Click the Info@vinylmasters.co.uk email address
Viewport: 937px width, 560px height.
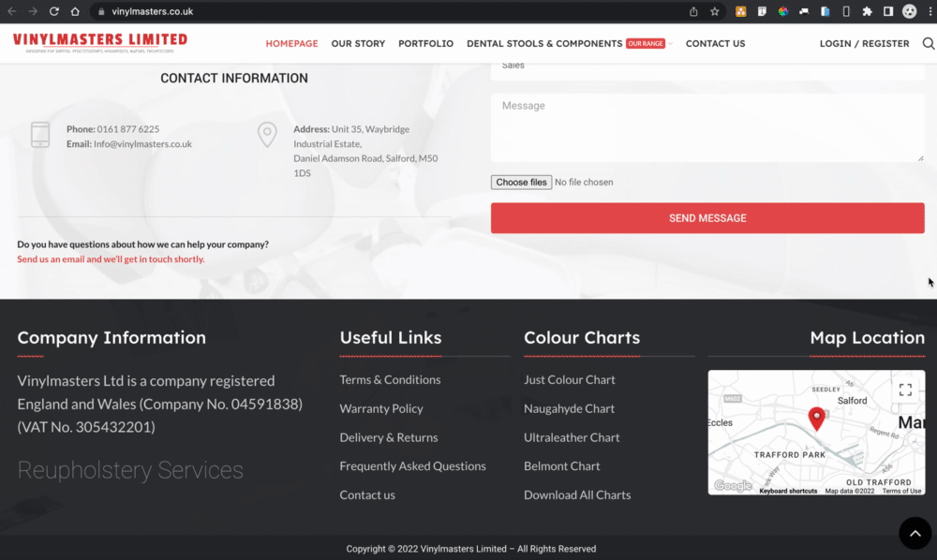tap(142, 144)
